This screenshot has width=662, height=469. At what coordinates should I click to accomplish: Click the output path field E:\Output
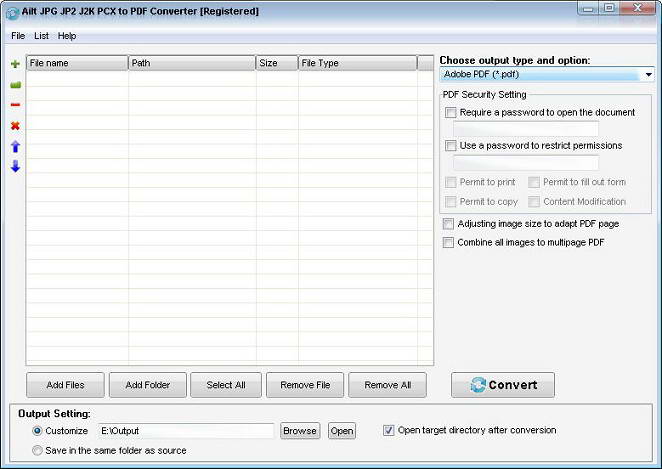tap(185, 431)
